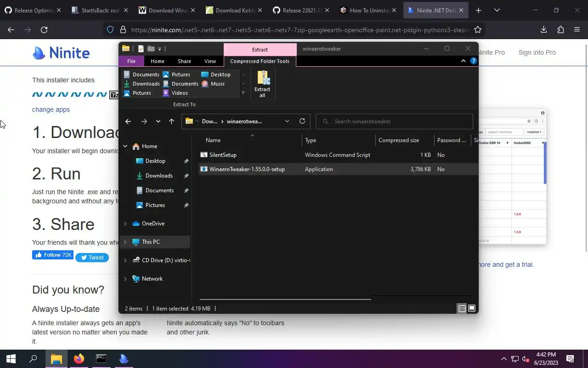Go back in File Explorer navigation
Screen dimensions: 588x368
[x=128, y=121]
